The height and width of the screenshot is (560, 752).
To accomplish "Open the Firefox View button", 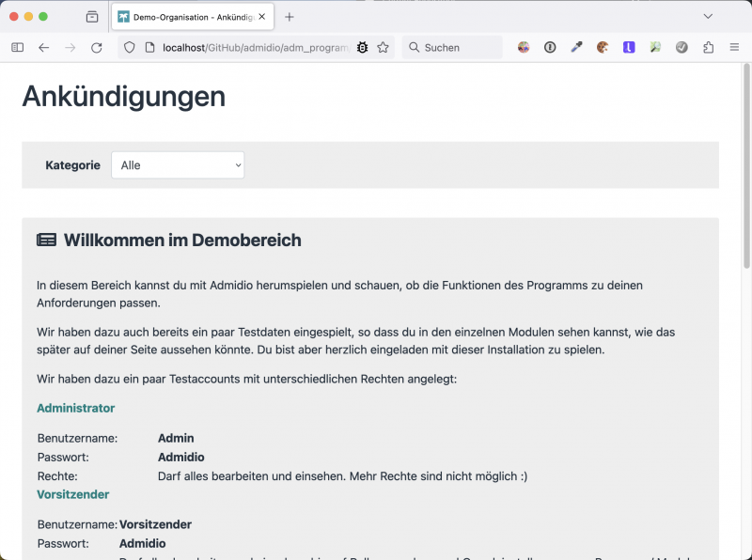I will coord(92,17).
